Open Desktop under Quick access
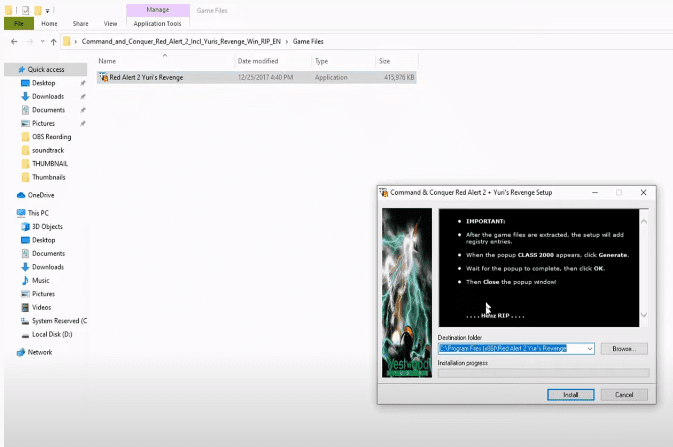Screen dimensions: 673x447 (43, 83)
